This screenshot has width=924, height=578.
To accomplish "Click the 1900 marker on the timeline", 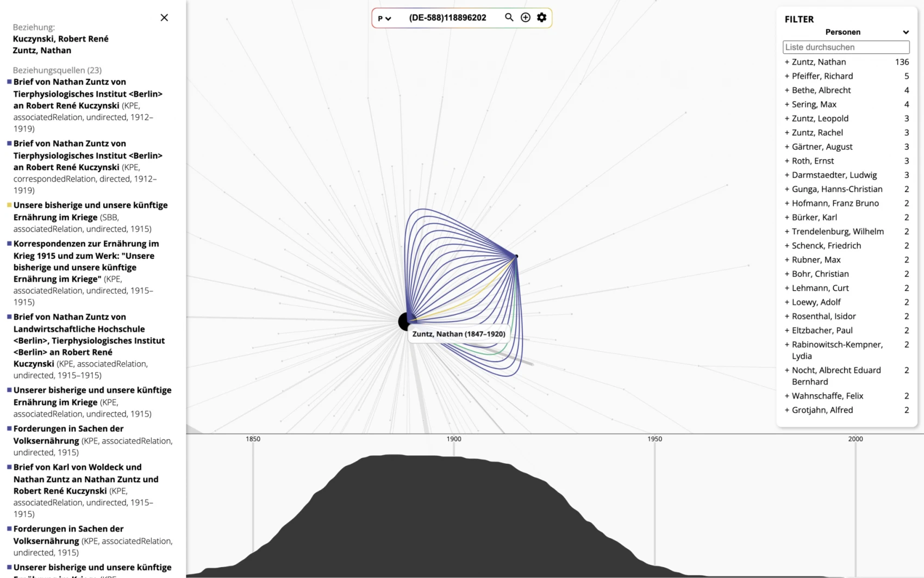I will coord(454,439).
